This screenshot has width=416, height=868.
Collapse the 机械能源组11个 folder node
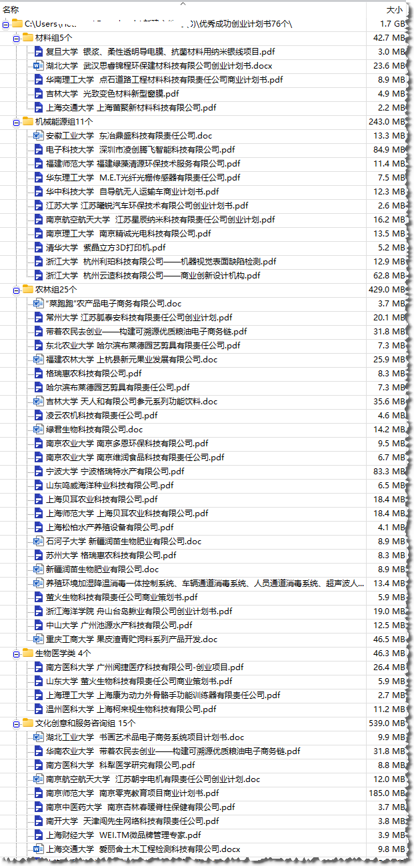click(x=17, y=122)
